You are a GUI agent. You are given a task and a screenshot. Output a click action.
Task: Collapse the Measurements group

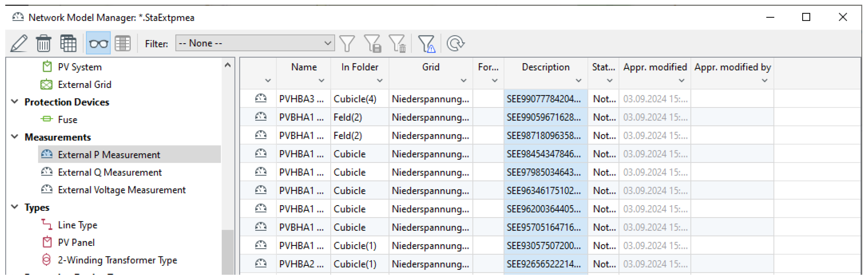point(14,137)
